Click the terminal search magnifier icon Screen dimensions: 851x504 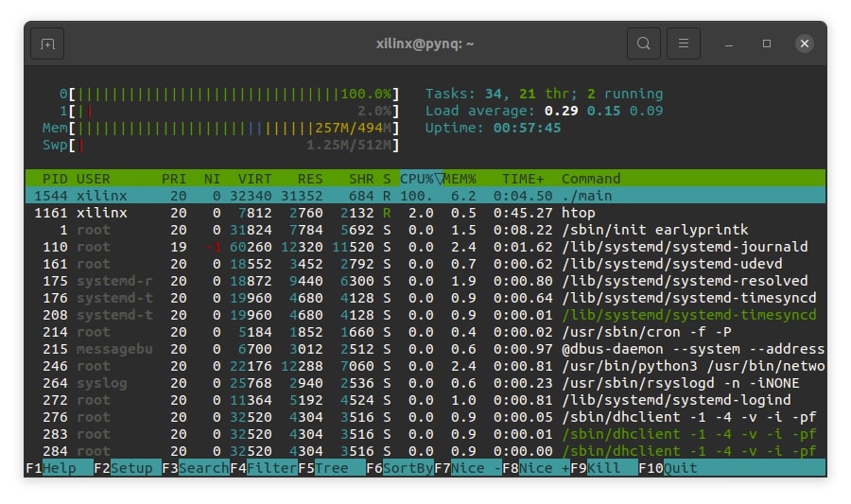point(644,43)
